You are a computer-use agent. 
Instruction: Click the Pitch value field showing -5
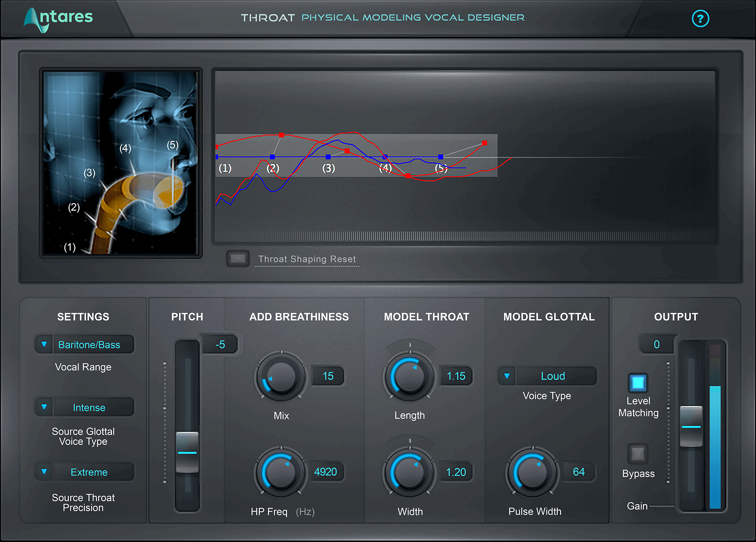[221, 344]
